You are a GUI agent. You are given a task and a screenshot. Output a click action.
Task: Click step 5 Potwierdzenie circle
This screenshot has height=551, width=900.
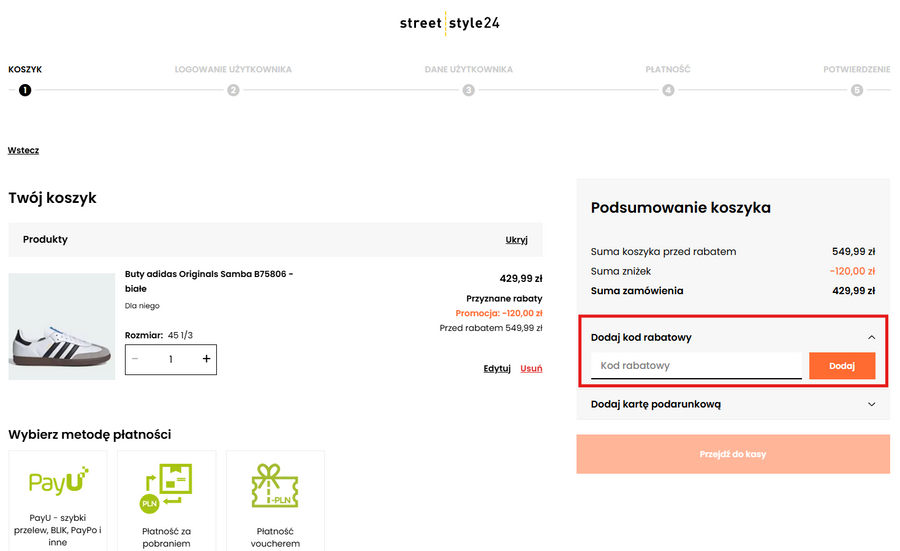[x=856, y=90]
